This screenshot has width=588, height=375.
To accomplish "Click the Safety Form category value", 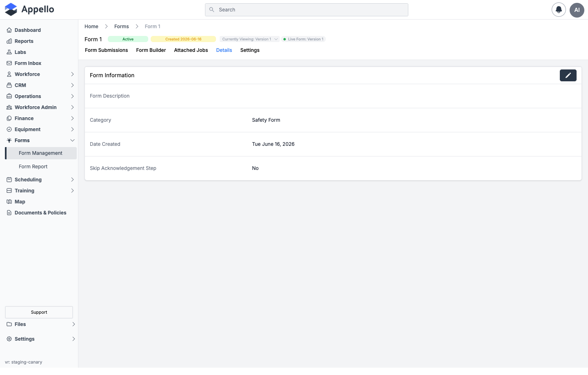I will [266, 120].
